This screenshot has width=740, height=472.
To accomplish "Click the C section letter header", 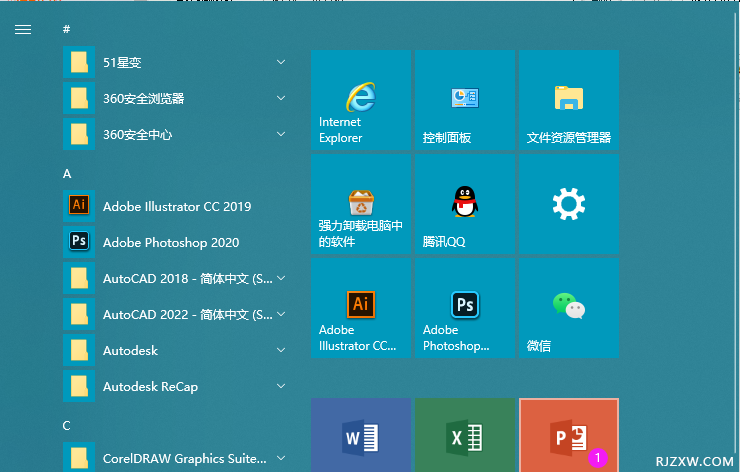I will click(x=67, y=426).
